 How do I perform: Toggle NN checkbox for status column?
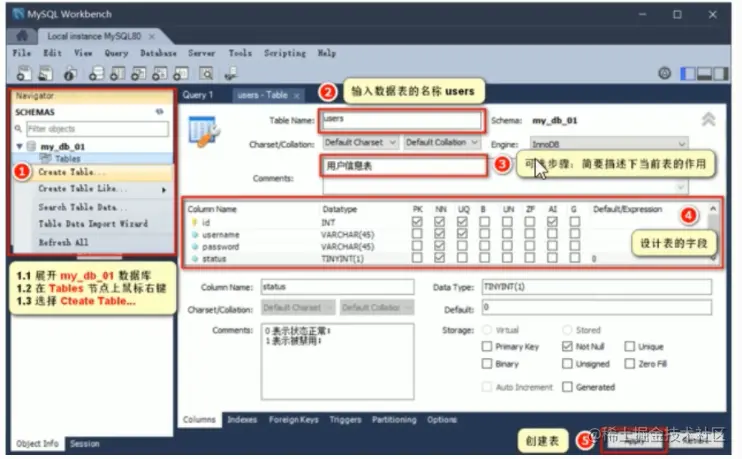click(x=440, y=258)
